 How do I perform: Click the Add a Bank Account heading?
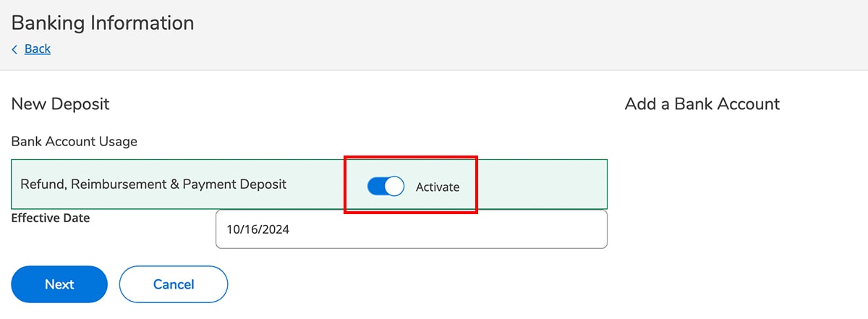702,103
